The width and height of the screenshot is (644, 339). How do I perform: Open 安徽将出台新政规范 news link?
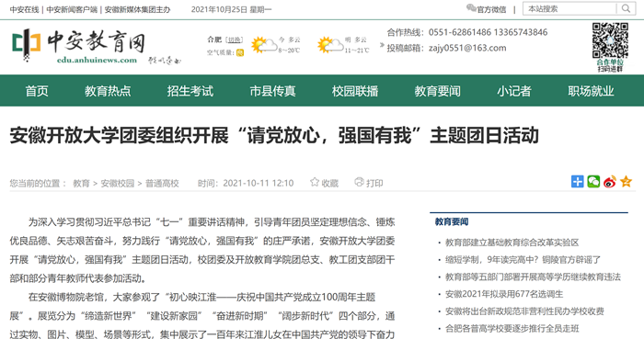[x=525, y=311]
